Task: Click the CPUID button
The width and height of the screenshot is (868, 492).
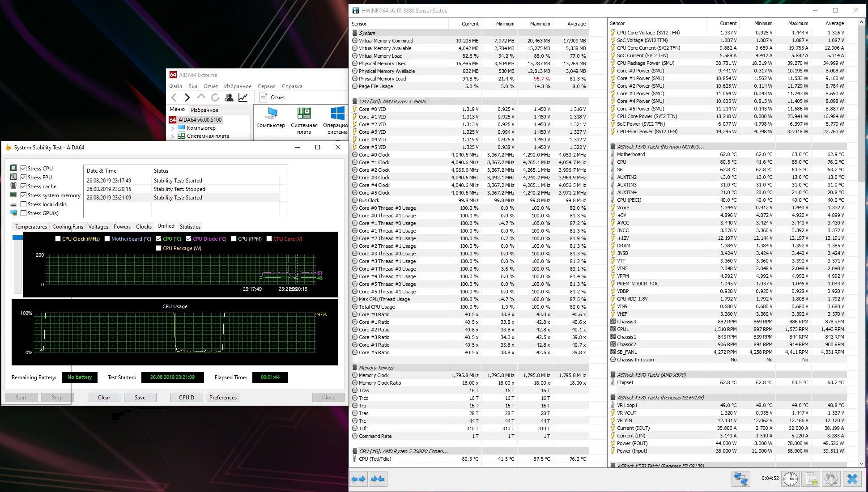Action: coord(187,398)
